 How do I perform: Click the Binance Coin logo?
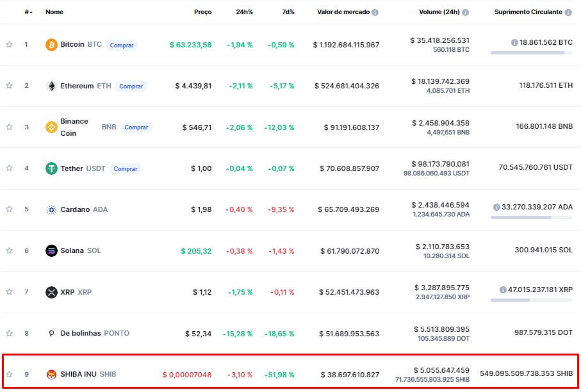[51, 127]
